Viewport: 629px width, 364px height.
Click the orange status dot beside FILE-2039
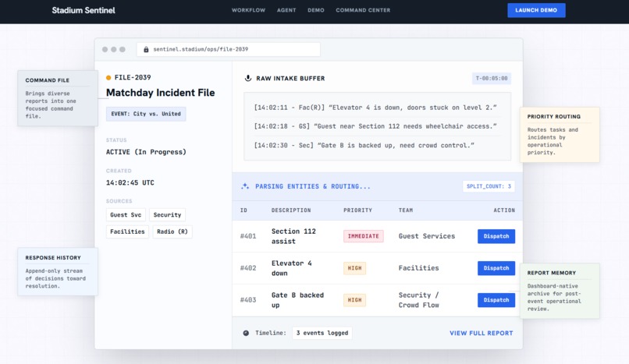(x=108, y=78)
